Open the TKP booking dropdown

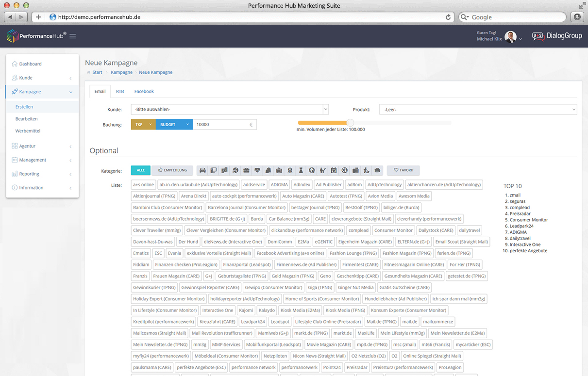click(143, 125)
